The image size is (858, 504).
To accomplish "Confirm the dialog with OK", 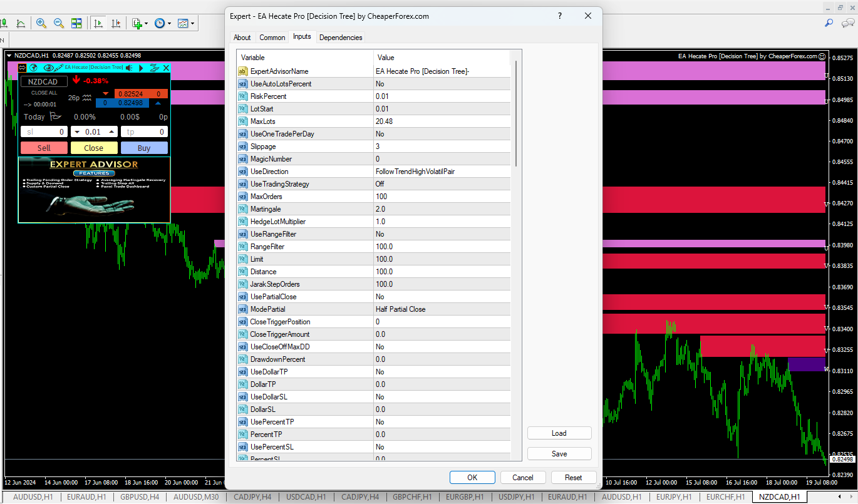I will click(x=472, y=477).
